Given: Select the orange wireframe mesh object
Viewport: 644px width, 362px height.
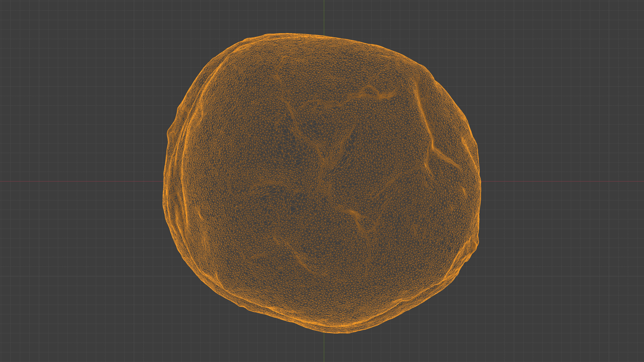Looking at the screenshot, I should pos(322,183).
